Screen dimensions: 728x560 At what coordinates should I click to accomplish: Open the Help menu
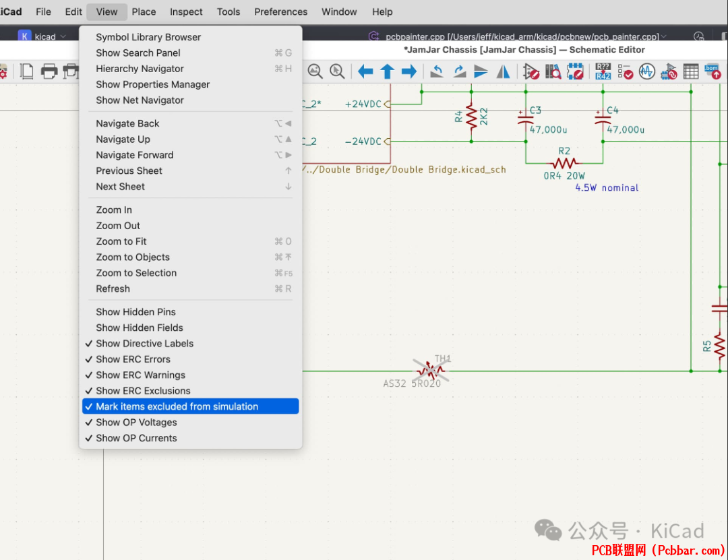[382, 11]
